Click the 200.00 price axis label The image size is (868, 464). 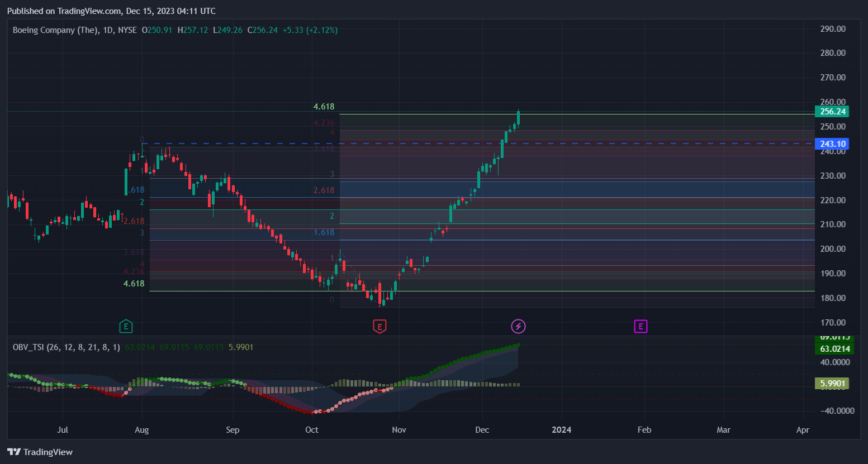(833, 249)
